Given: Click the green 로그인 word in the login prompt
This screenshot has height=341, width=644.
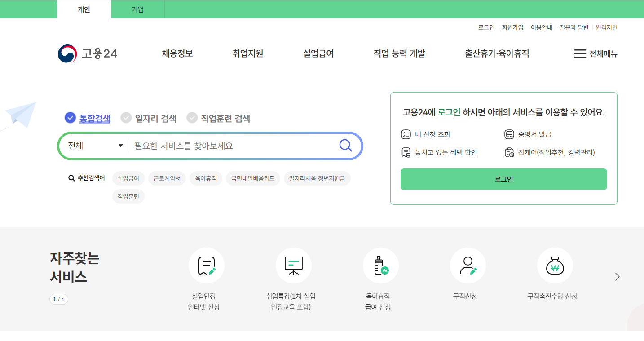Looking at the screenshot, I should pyautogui.click(x=449, y=112).
